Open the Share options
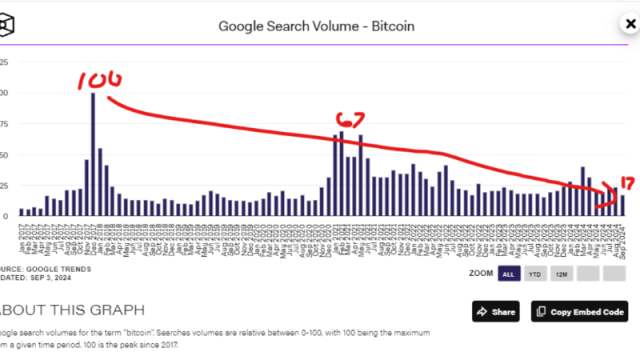 pos(496,312)
